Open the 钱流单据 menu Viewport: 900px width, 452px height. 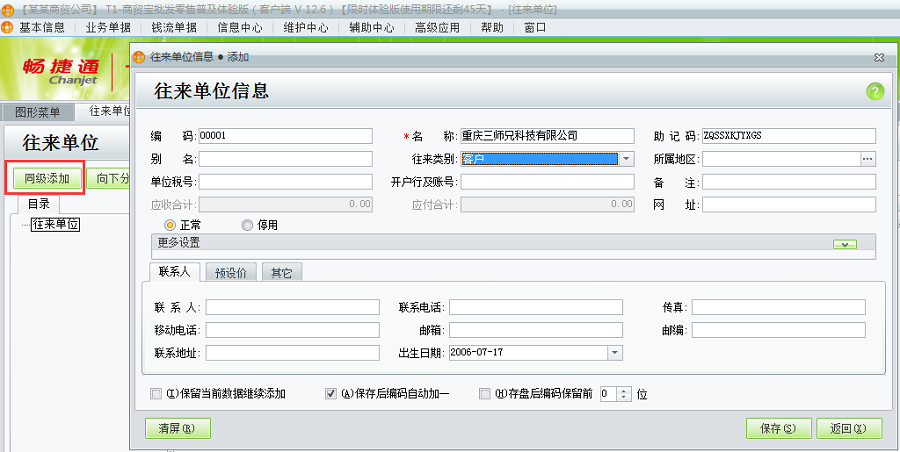174,28
